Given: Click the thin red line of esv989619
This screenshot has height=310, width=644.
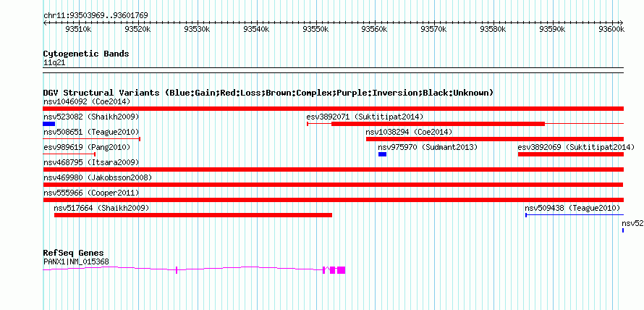Looking at the screenshot, I should (69, 154).
